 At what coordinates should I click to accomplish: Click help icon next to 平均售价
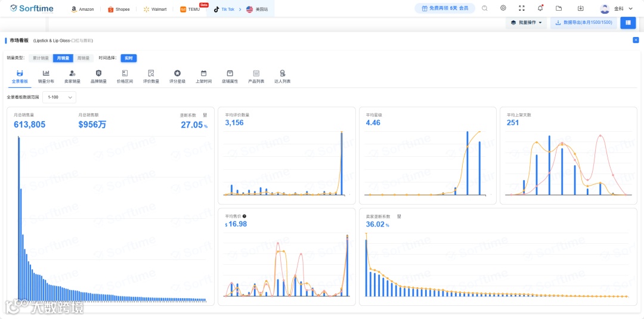tap(244, 216)
